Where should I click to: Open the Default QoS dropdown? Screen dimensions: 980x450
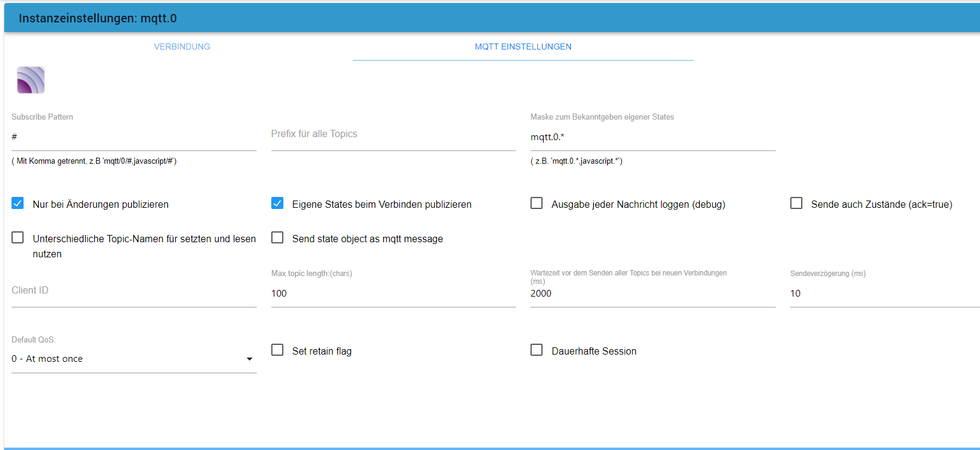tap(127, 359)
